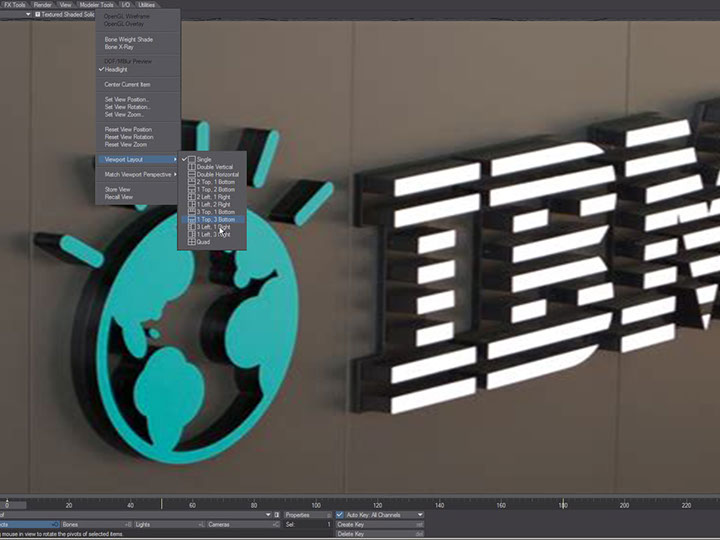Select the 2 Top, 1 Bottom layout icon
This screenshot has height=540, width=720.
click(x=192, y=182)
